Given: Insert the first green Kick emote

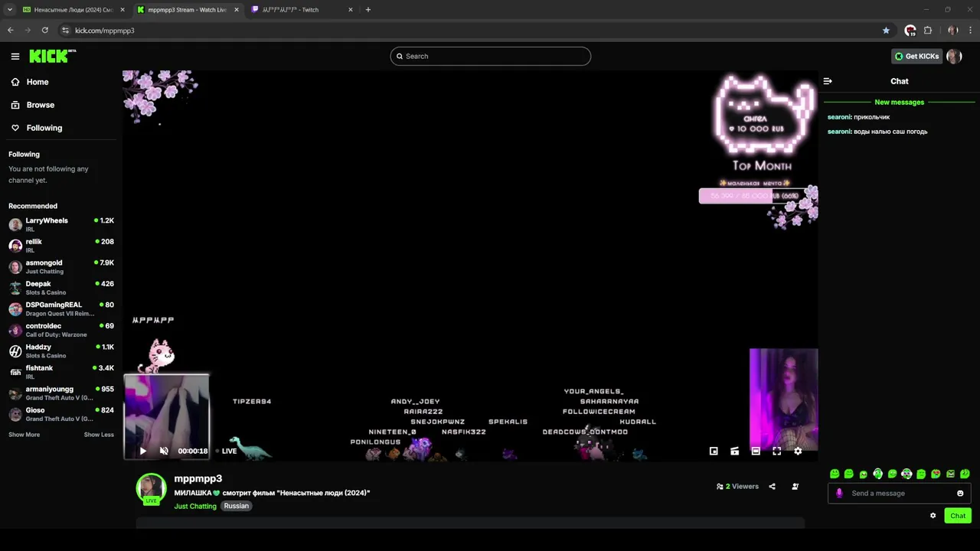Looking at the screenshot, I should [835, 474].
